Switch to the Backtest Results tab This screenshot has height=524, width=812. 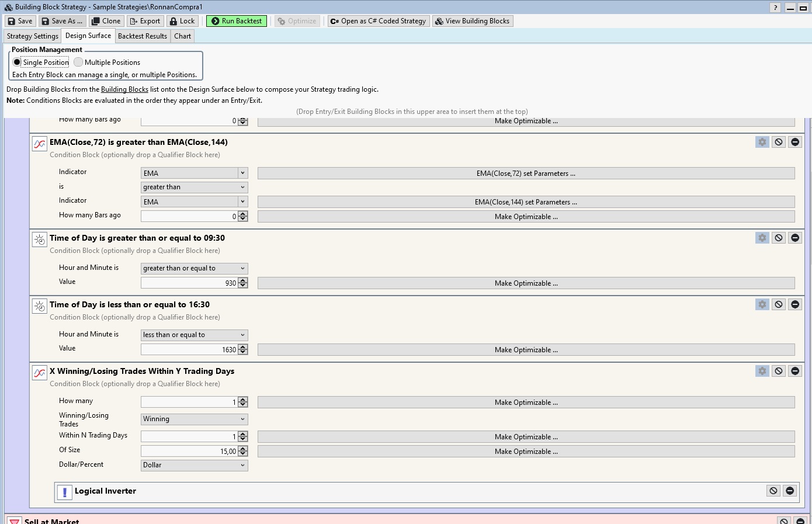point(143,36)
